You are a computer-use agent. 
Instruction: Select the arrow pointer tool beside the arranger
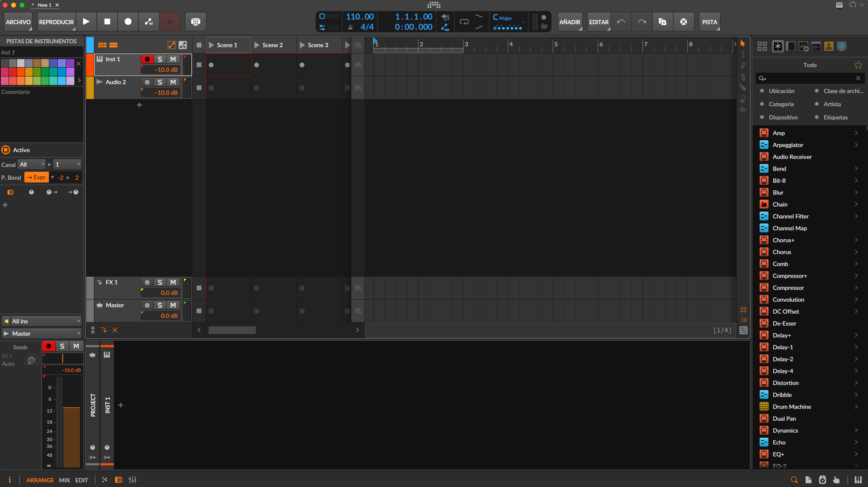743,43
